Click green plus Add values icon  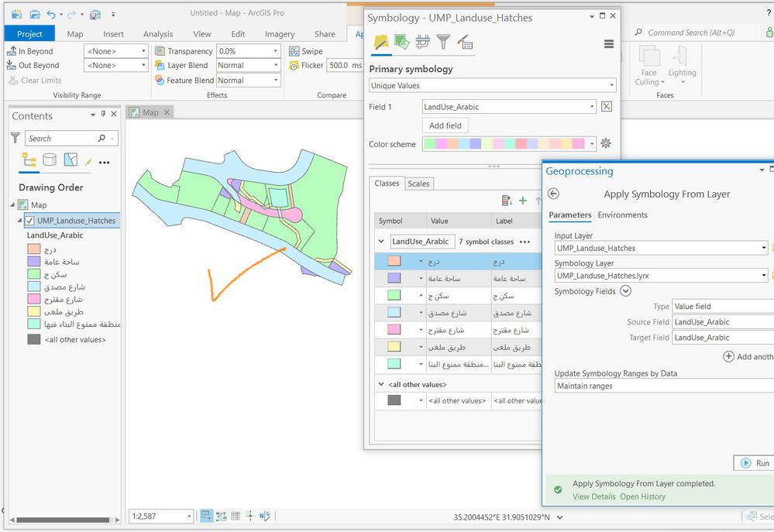523,201
